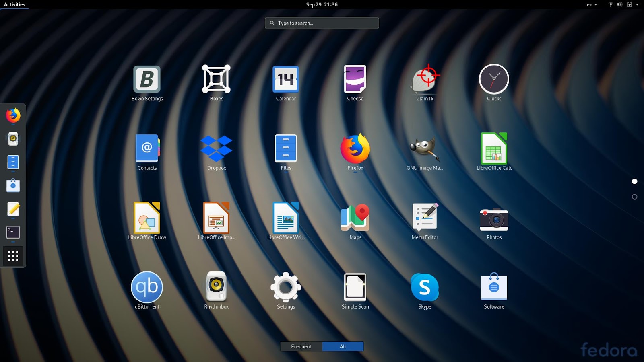
Task: Open the Activities menu
Action: tap(14, 4)
